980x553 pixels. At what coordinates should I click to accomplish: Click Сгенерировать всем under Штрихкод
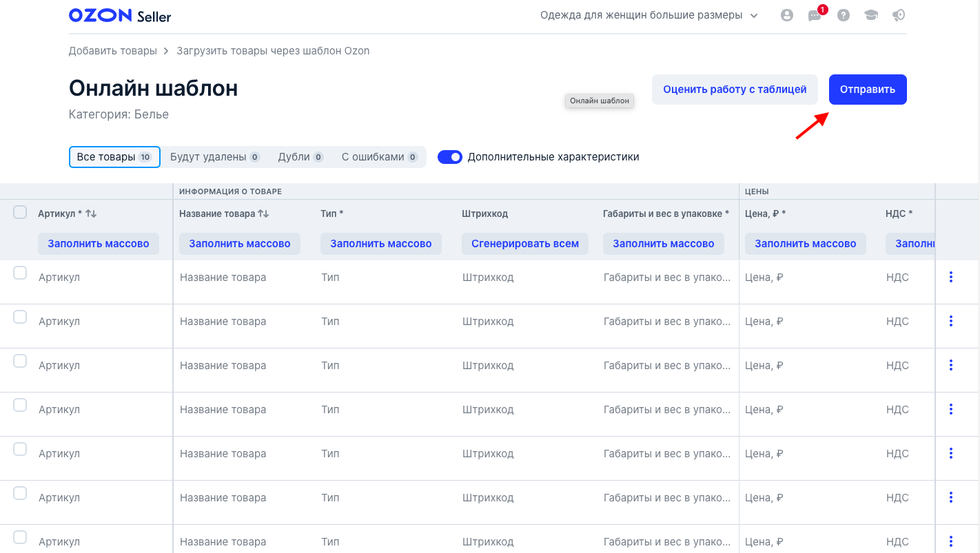point(525,244)
